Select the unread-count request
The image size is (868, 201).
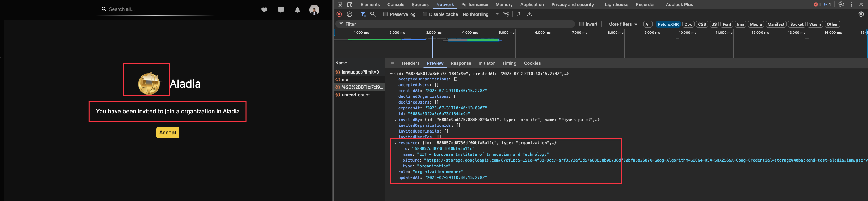point(359,95)
